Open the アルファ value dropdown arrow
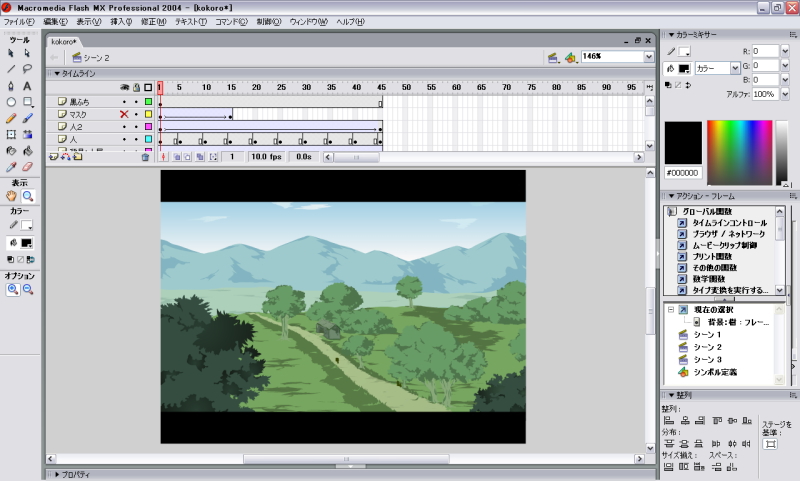The height and width of the screenshot is (481, 800). (785, 94)
